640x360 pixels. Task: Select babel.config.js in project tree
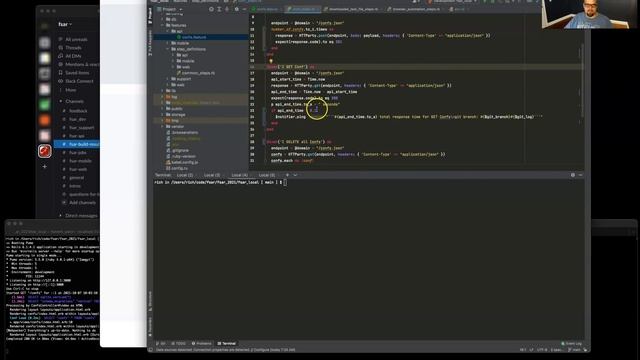coord(182,162)
